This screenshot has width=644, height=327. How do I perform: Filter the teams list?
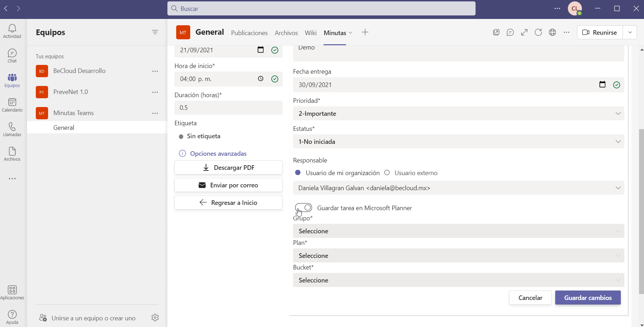[x=155, y=32]
